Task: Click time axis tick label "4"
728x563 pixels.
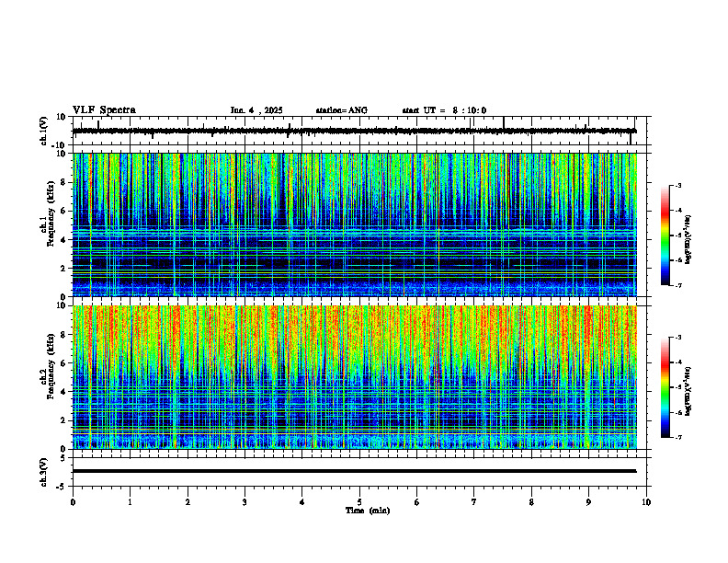Action: tap(302, 502)
